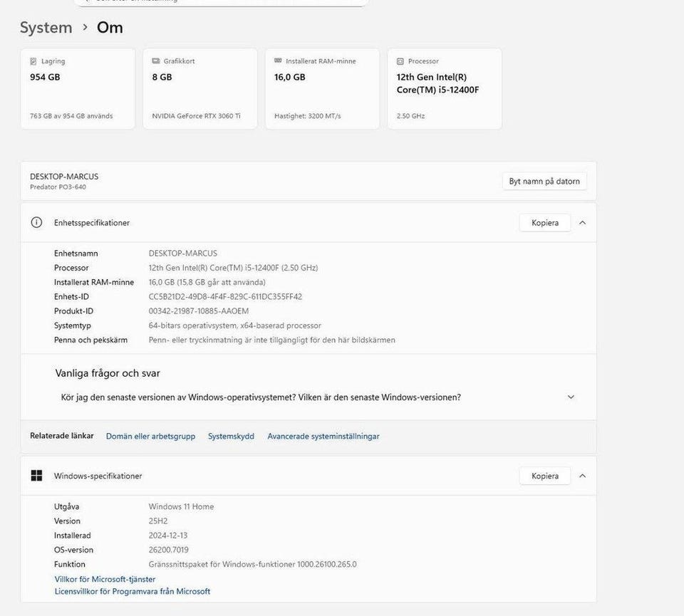Copy Windows specifications with Kopiera button
This screenshot has height=616, width=684.
(x=544, y=476)
